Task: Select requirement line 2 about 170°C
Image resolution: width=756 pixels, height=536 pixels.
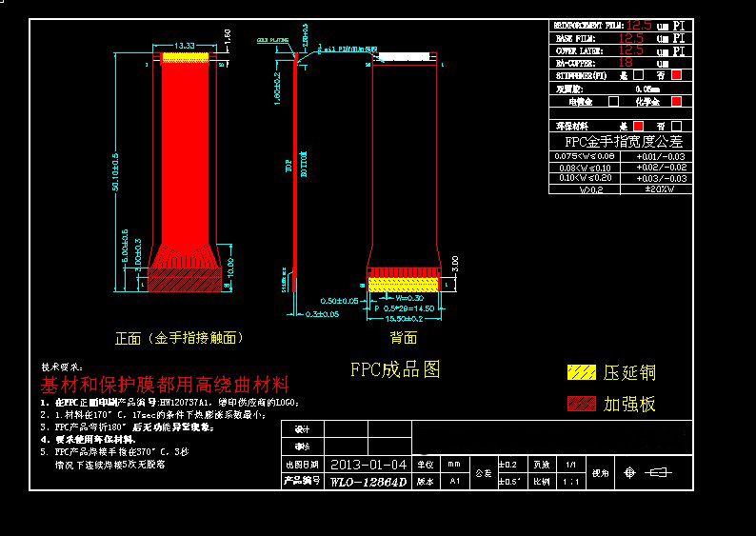Action: point(153,414)
